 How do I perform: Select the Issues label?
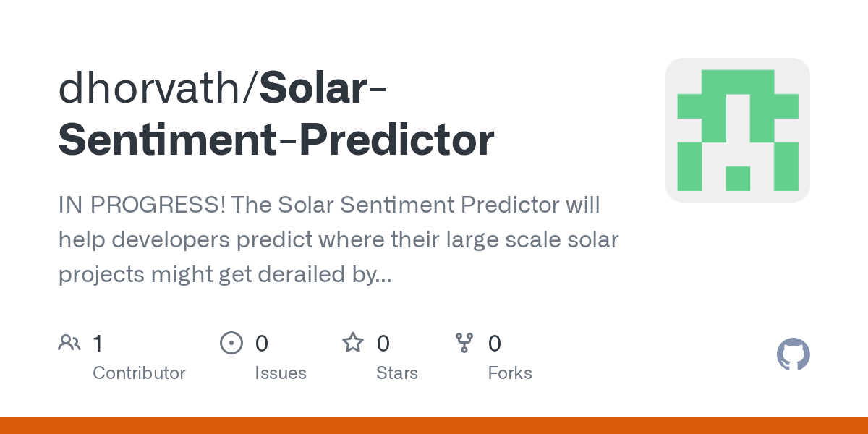[281, 373]
